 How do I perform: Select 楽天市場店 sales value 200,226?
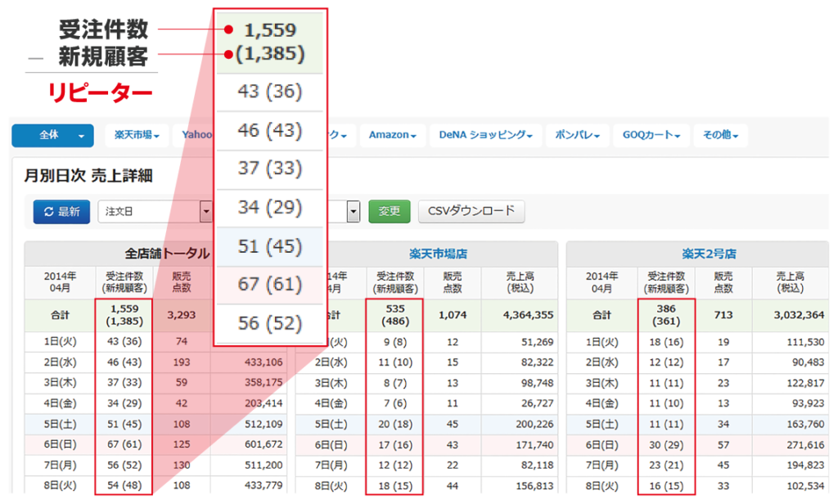click(534, 425)
